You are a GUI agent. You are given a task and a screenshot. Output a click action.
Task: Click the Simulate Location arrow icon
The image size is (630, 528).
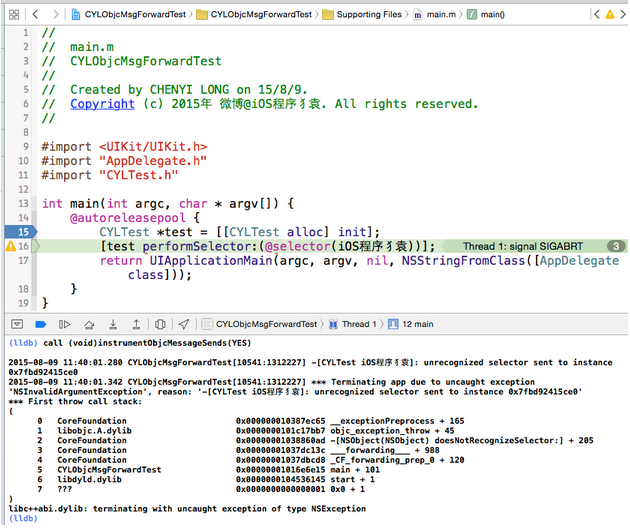pos(183,324)
